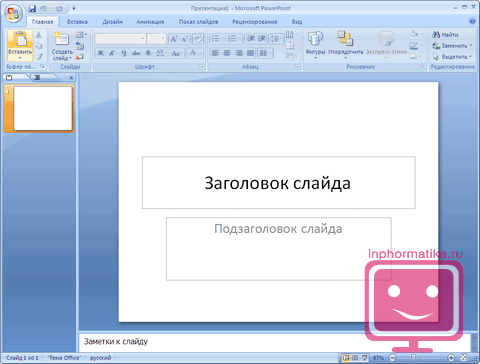Open the shape outline color menu
Screen dimensions: 480x364
pyautogui.click(x=416, y=46)
